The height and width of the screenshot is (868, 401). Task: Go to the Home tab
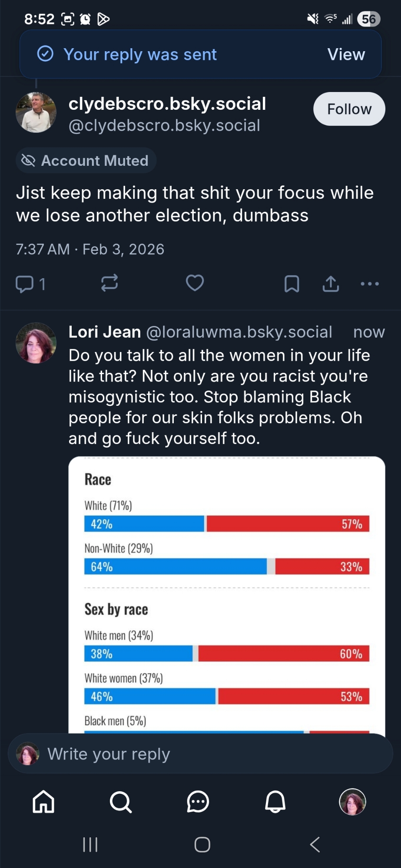tap(43, 801)
